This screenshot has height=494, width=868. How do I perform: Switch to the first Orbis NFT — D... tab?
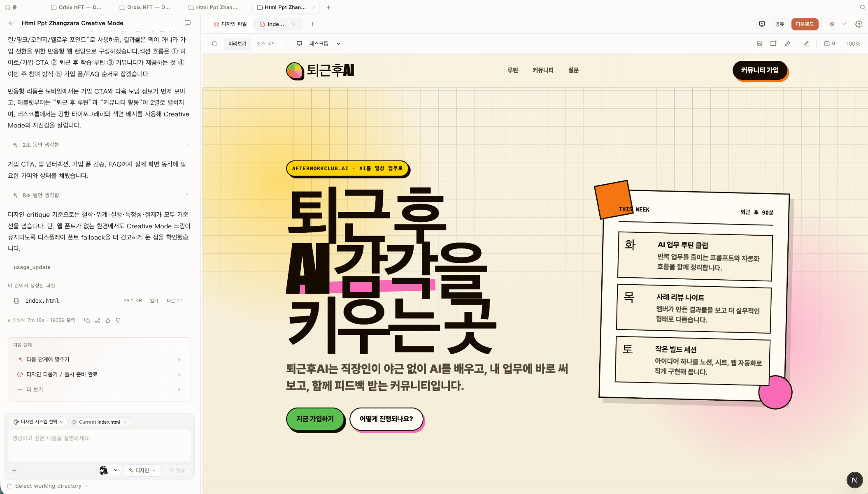76,7
